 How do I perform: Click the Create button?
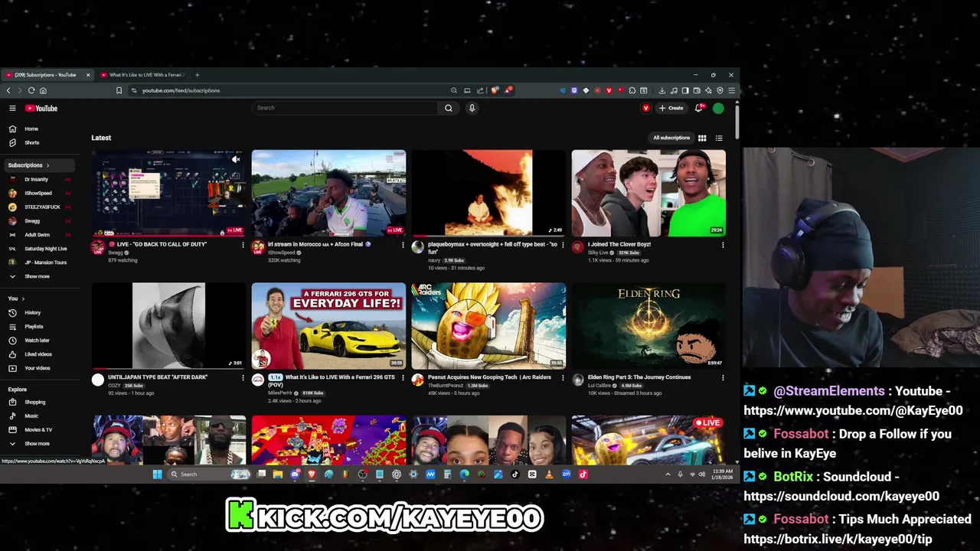pyautogui.click(x=671, y=108)
